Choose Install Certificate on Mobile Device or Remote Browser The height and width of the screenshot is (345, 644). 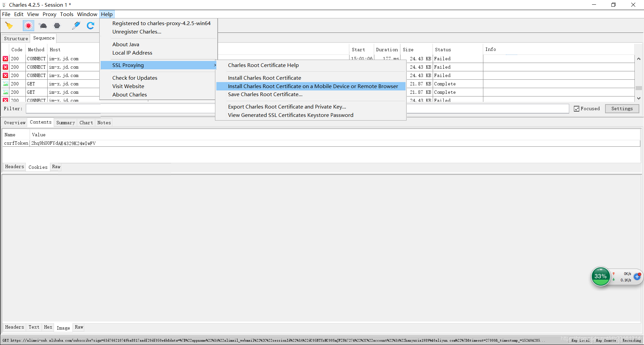[311, 86]
